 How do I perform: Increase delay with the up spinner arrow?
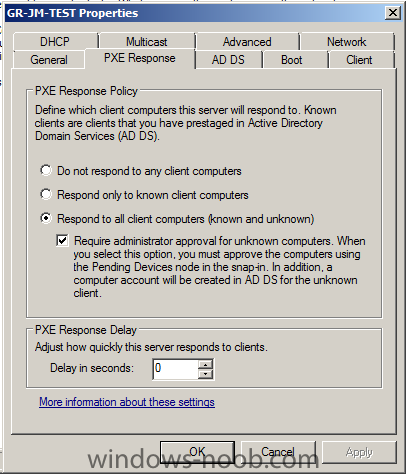point(205,364)
